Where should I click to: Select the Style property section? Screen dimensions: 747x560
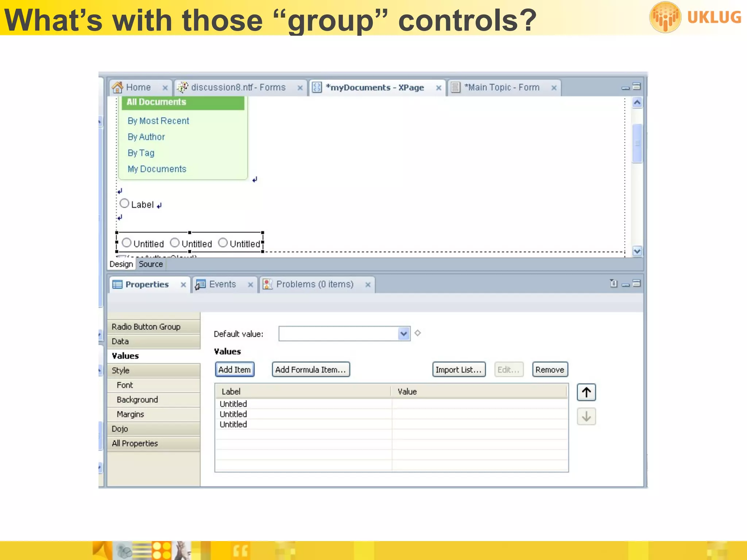(154, 370)
